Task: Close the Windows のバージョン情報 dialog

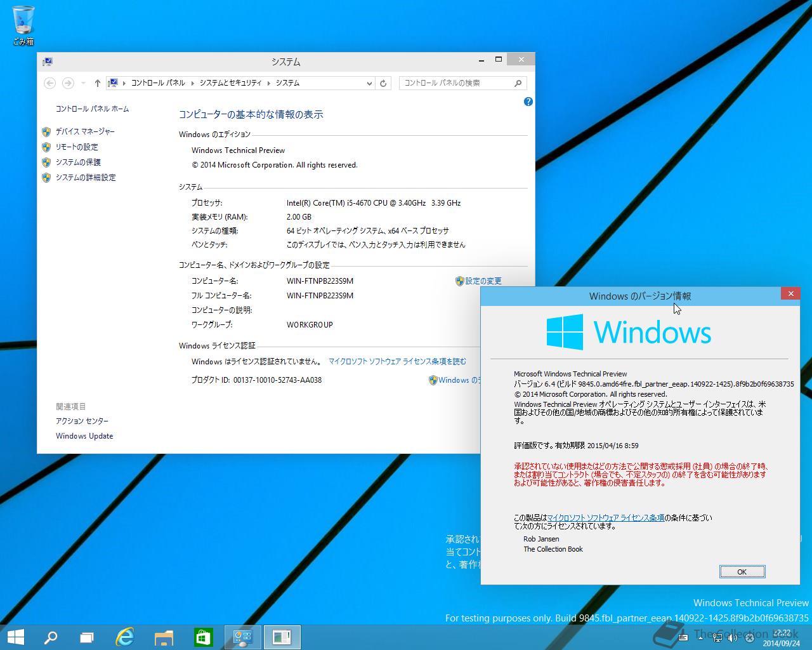Action: tap(790, 293)
